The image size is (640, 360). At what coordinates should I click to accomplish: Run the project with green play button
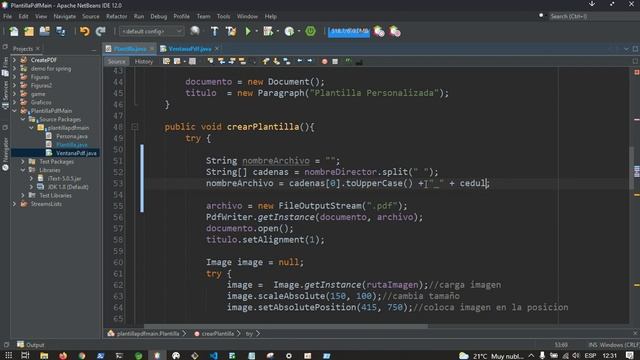248,31
